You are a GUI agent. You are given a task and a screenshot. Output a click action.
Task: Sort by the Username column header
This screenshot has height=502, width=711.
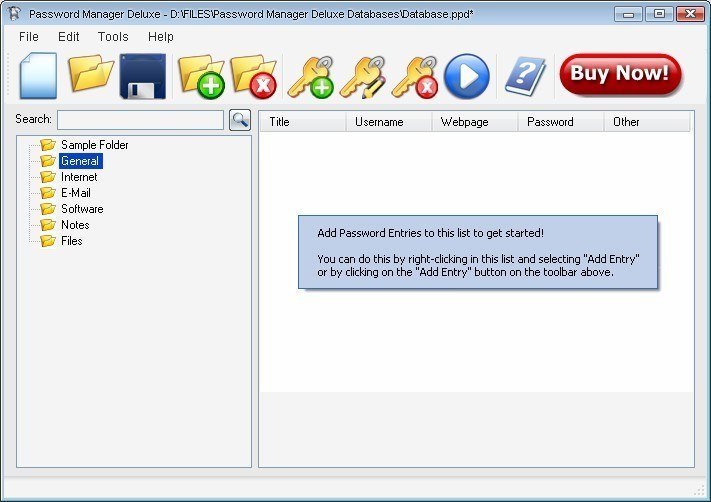pyautogui.click(x=389, y=122)
